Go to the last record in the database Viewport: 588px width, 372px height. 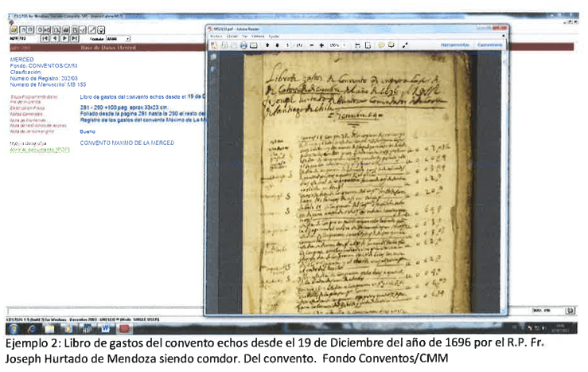click(75, 37)
